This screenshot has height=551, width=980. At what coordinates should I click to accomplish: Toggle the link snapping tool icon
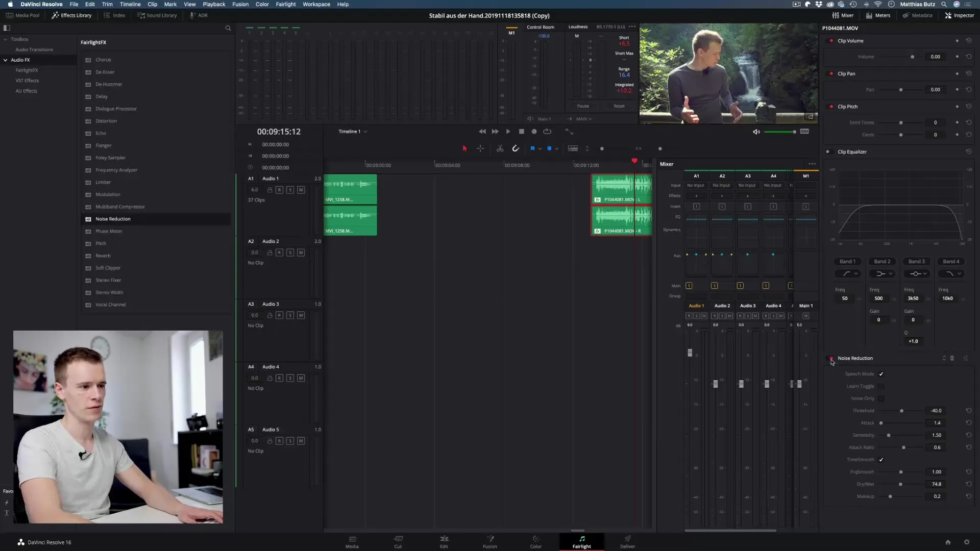coord(516,148)
